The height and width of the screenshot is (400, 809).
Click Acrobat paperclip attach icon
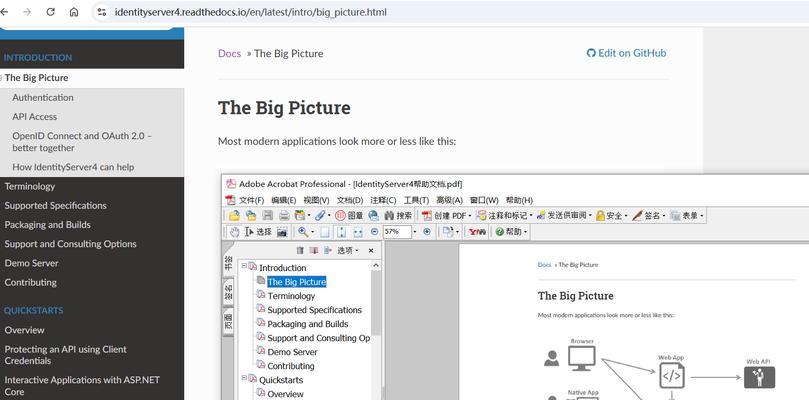320,215
